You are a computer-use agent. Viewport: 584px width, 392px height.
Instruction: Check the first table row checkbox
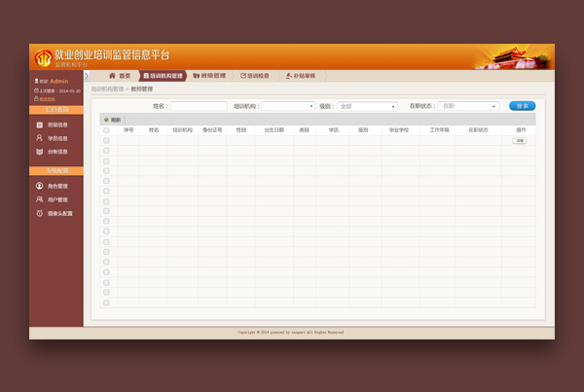coord(106,140)
